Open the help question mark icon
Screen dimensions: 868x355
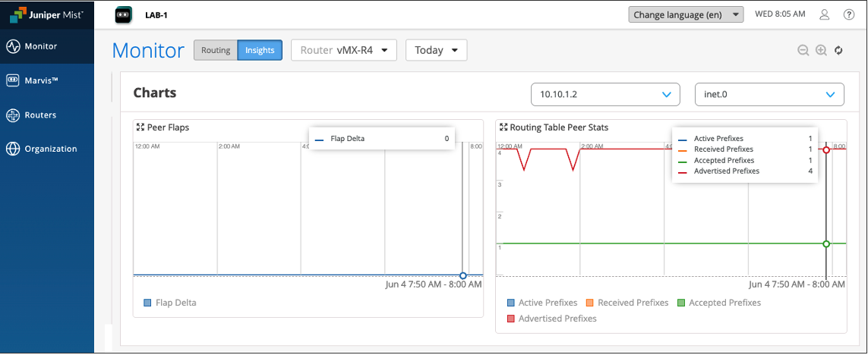pyautogui.click(x=849, y=14)
